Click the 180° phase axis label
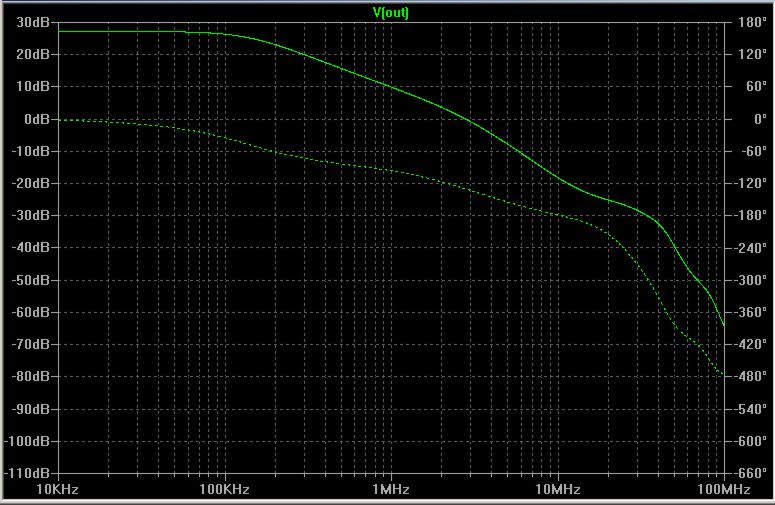This screenshot has height=505, width=775. coord(752,22)
